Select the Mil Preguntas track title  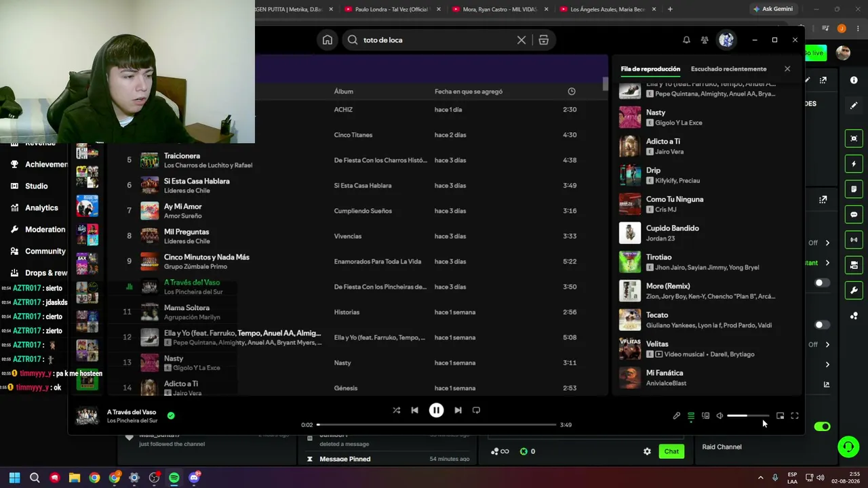pyautogui.click(x=186, y=232)
